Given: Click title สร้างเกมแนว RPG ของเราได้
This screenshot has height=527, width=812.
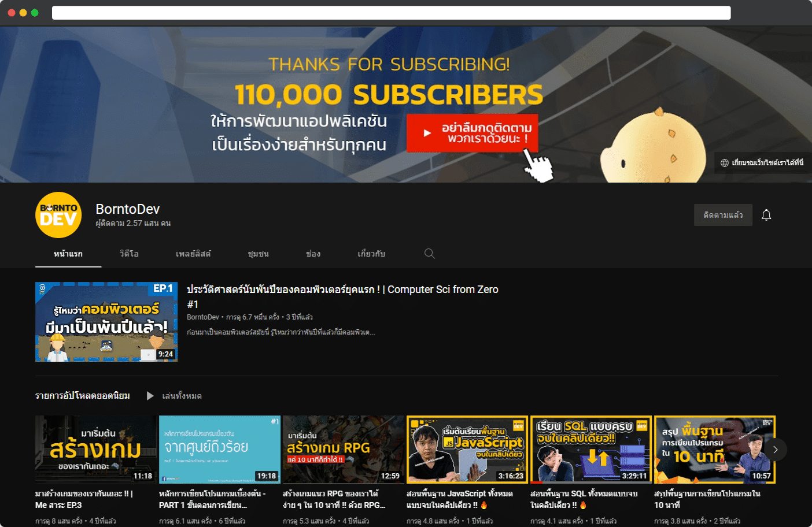Looking at the screenshot, I should pyautogui.click(x=334, y=499).
